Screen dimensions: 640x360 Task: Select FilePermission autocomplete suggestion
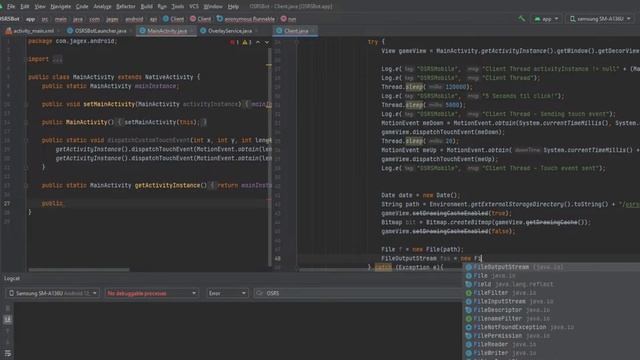(x=552, y=336)
